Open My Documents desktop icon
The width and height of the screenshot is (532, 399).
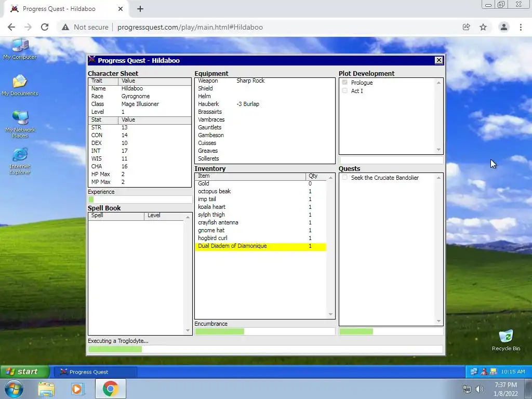pos(20,85)
